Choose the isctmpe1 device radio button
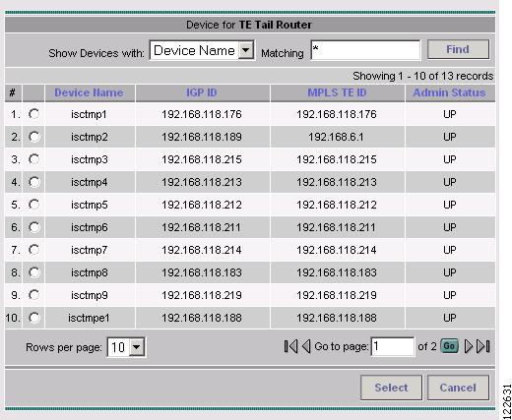This screenshot has height=420, width=512. pos(33,318)
